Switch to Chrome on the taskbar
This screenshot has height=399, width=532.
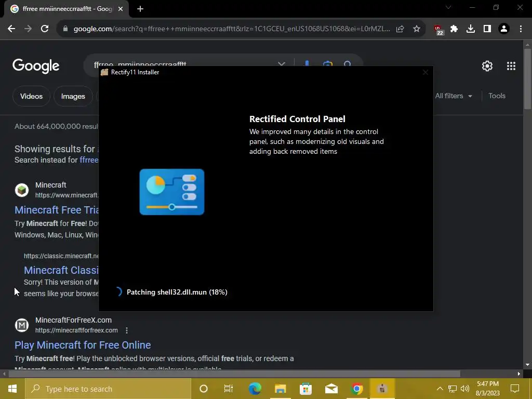pyautogui.click(x=356, y=389)
